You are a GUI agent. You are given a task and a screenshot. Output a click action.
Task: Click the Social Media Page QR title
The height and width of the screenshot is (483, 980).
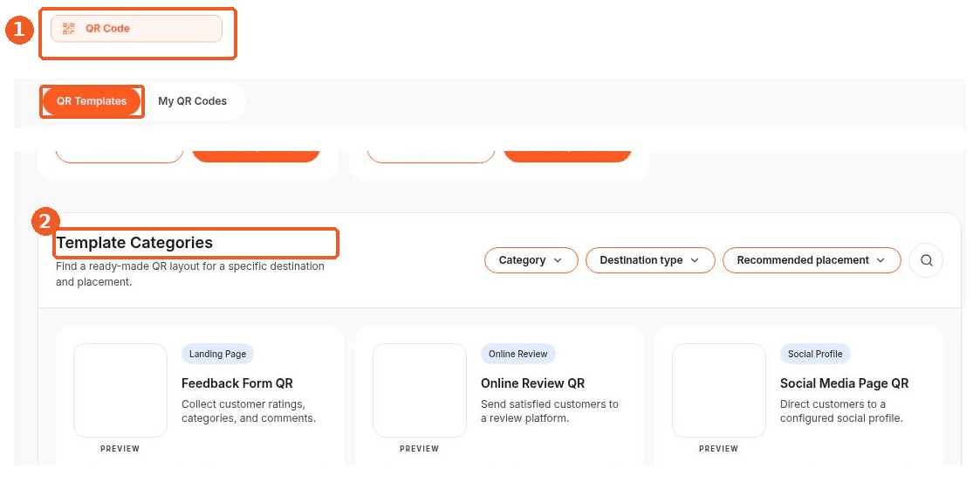pyautogui.click(x=845, y=383)
